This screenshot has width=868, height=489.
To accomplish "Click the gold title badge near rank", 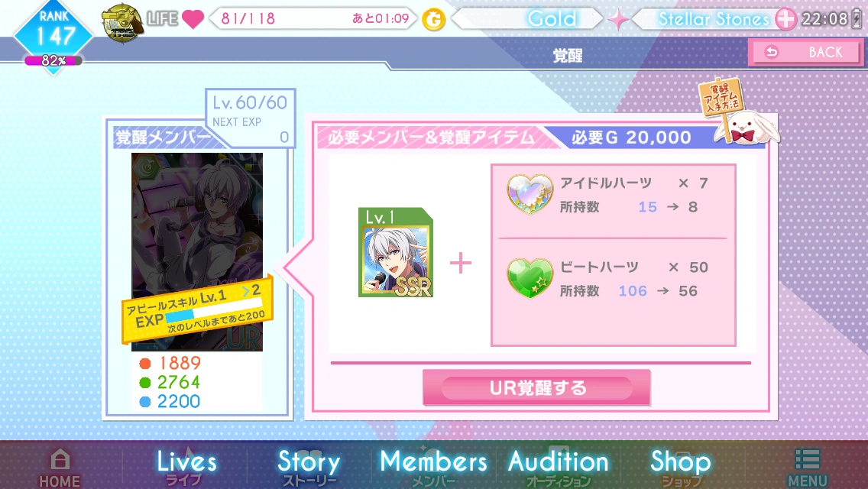I will 122,23.
